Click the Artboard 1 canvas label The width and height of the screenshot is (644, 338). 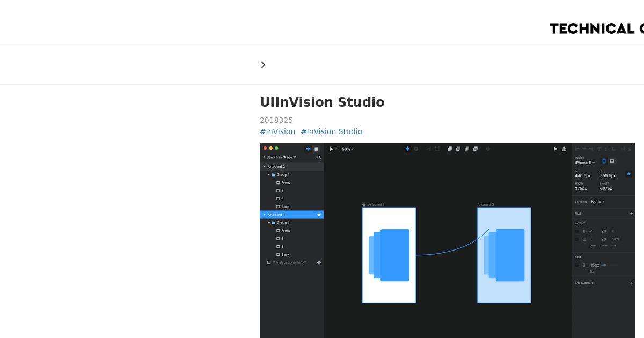pyautogui.click(x=376, y=204)
